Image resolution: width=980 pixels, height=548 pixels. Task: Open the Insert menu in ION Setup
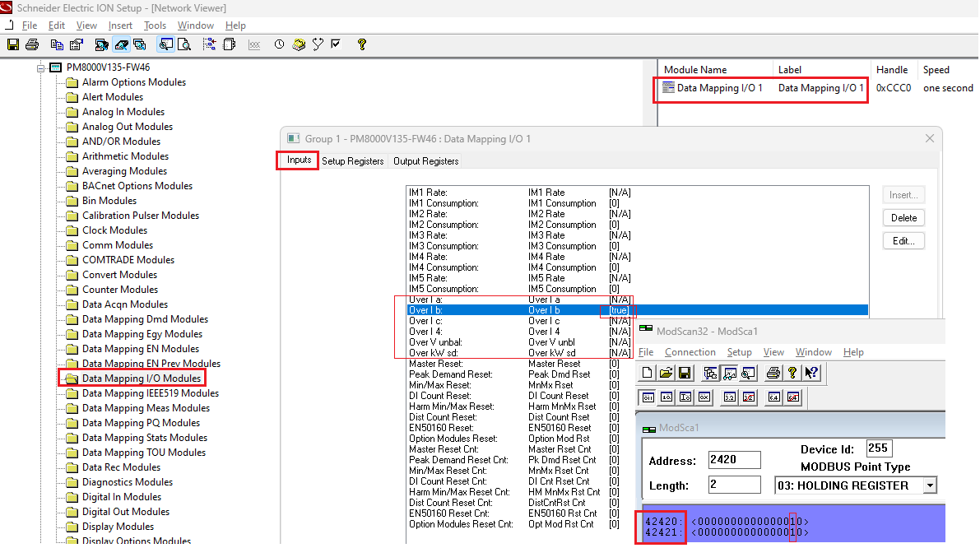pyautogui.click(x=120, y=26)
